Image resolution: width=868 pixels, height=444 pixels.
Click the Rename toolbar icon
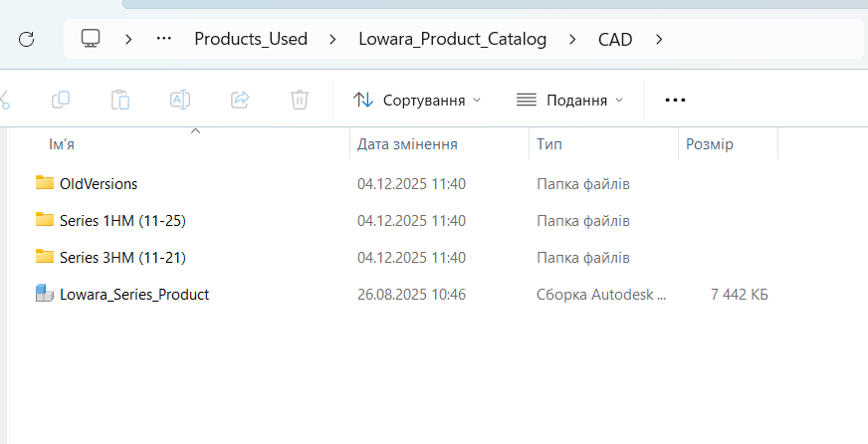click(x=180, y=100)
